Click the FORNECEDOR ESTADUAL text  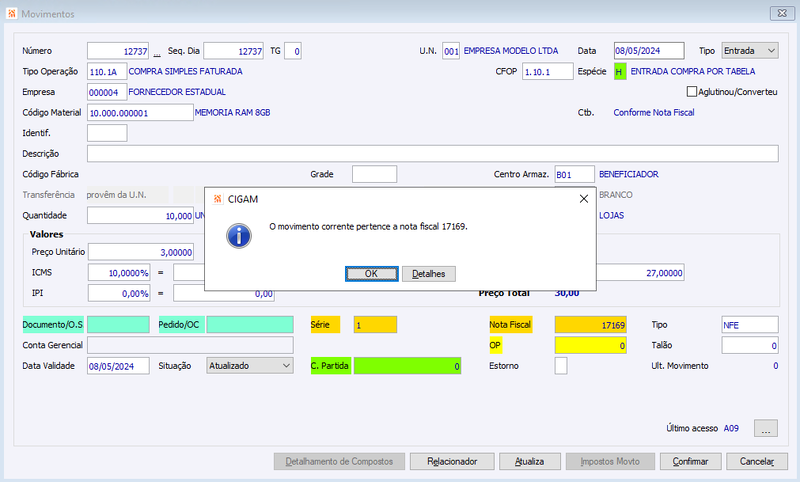(x=177, y=92)
